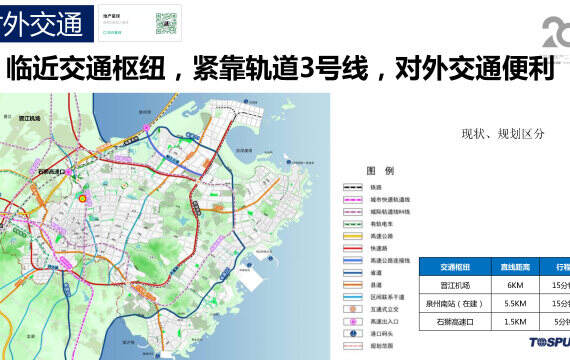This screenshot has width=570, height=360.
Task: Click the 晋江机场 table cell
Action: pyautogui.click(x=455, y=285)
